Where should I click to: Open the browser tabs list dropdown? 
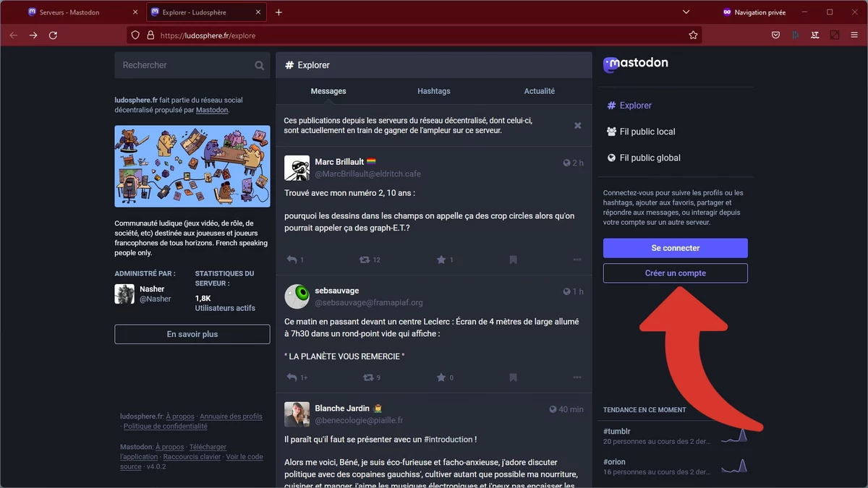coord(686,12)
